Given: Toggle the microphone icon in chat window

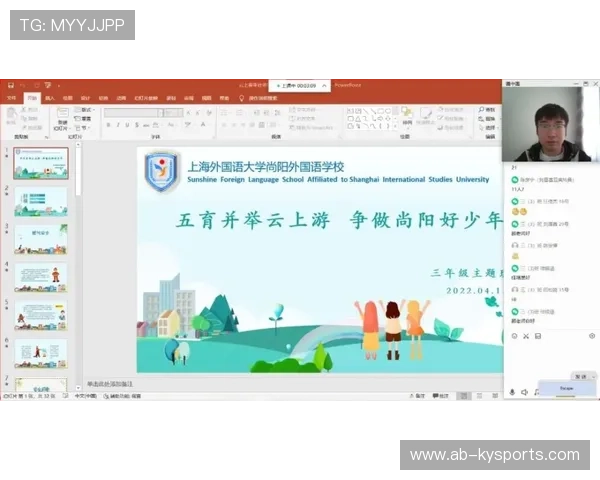Looking at the screenshot, I should [x=512, y=392].
